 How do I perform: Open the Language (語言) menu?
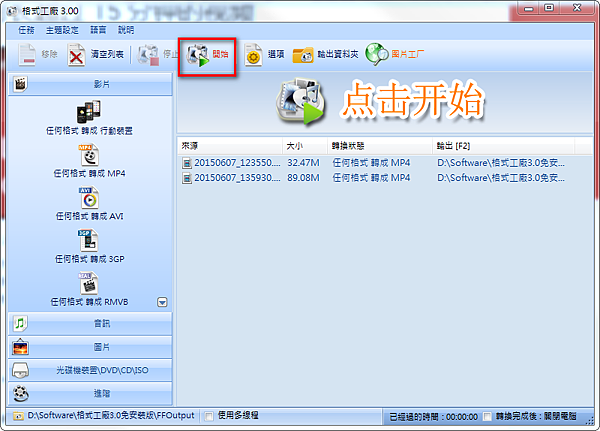pos(98,30)
